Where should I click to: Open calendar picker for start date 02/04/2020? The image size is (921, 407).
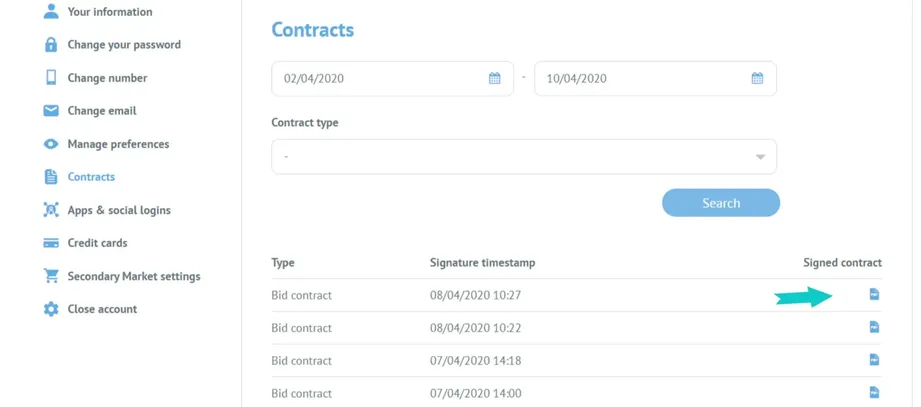point(495,78)
